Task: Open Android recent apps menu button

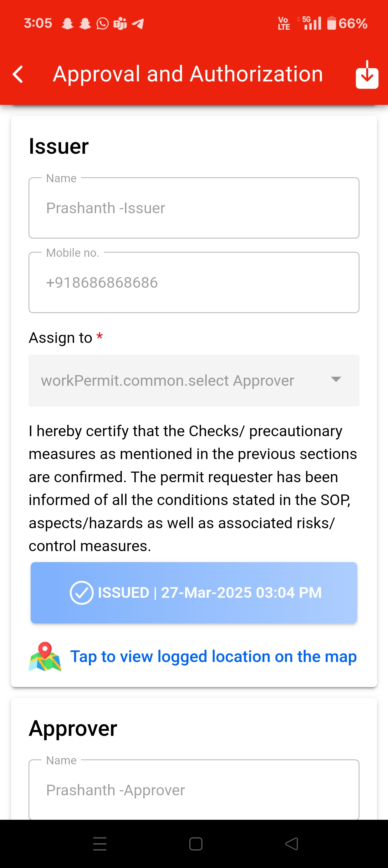Action: (x=100, y=844)
